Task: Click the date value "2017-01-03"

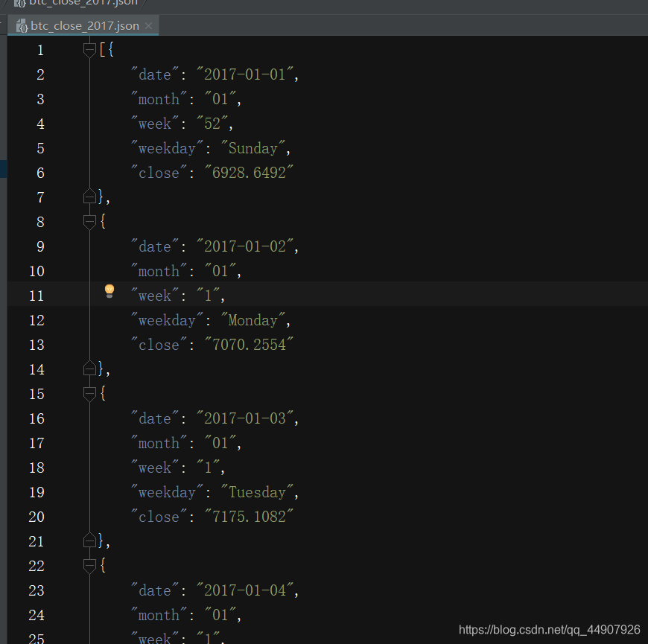Action: coord(245,418)
